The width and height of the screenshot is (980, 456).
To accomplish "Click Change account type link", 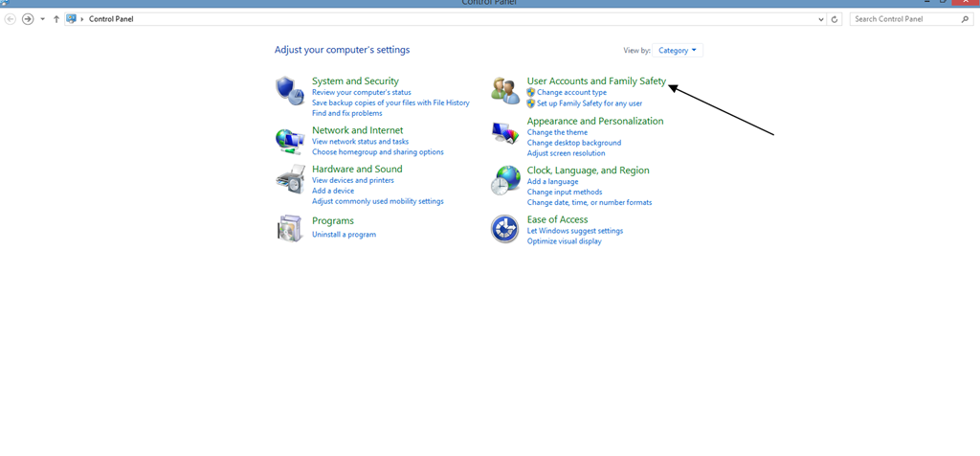I will coord(571,93).
